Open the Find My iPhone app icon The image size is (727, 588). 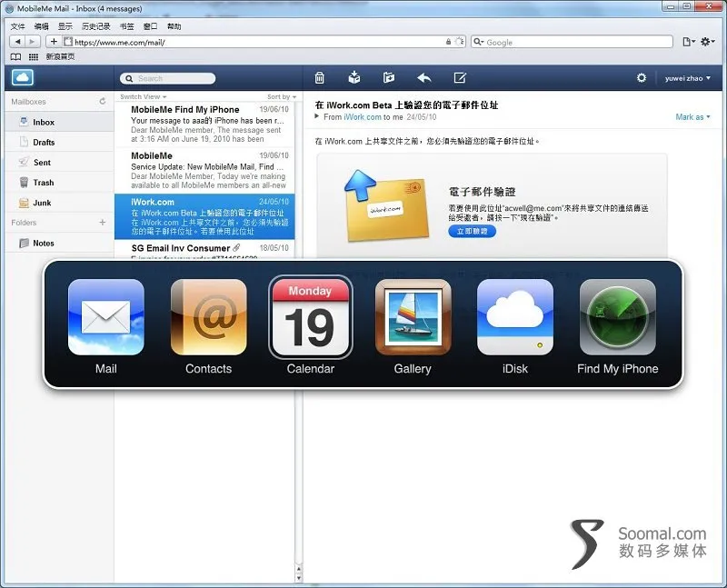pyautogui.click(x=618, y=317)
